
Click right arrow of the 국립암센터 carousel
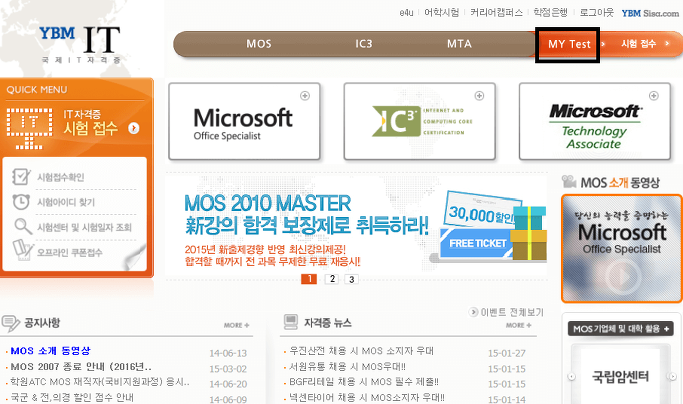point(673,376)
